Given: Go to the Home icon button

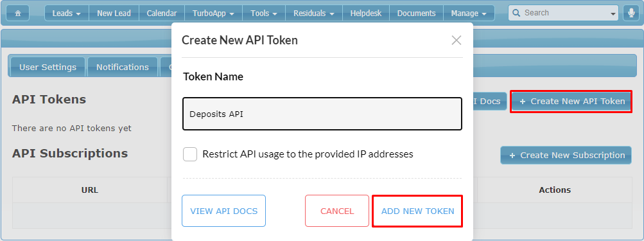Looking at the screenshot, I should [18, 13].
